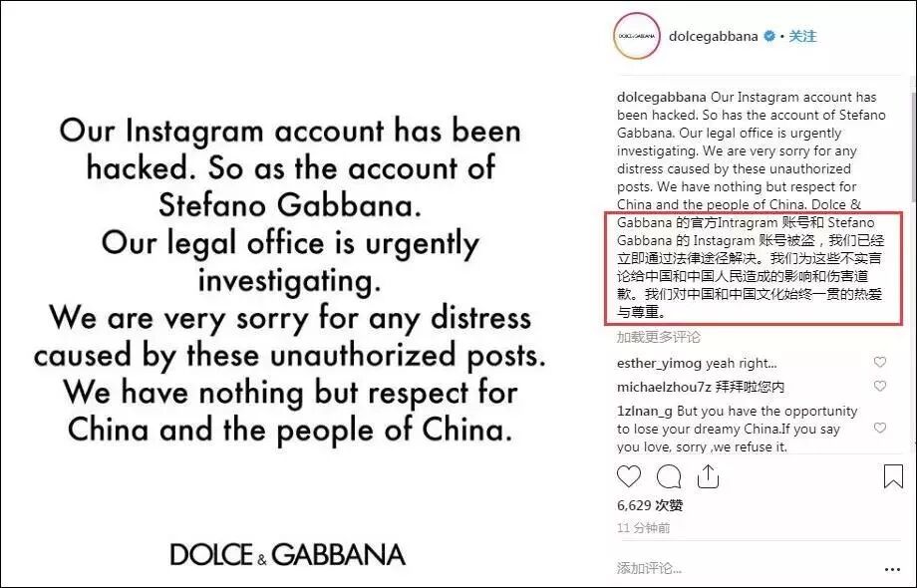Image resolution: width=917 pixels, height=588 pixels.
Task: Like the post with heart icon
Action: (629, 476)
